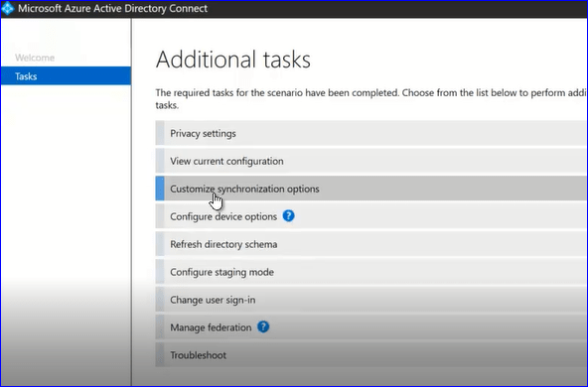Go to the Welcome step in sidebar
Screen dimensions: 588x387
coord(35,58)
